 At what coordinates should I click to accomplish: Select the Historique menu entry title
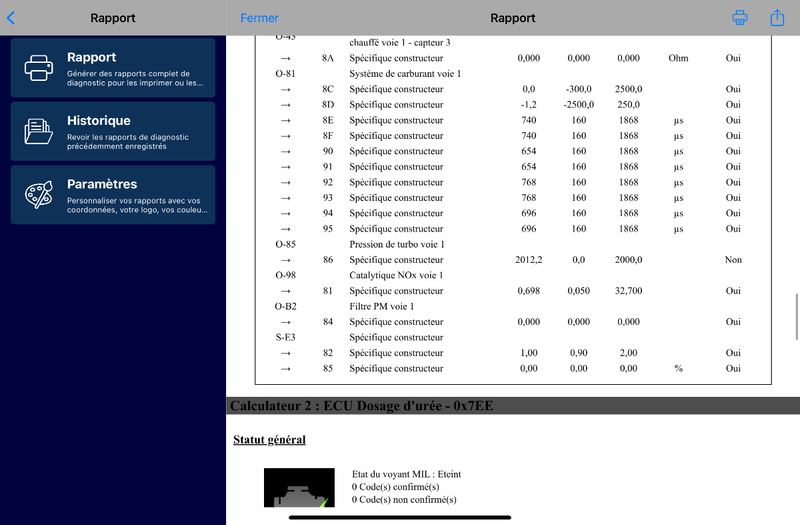[x=98, y=121]
